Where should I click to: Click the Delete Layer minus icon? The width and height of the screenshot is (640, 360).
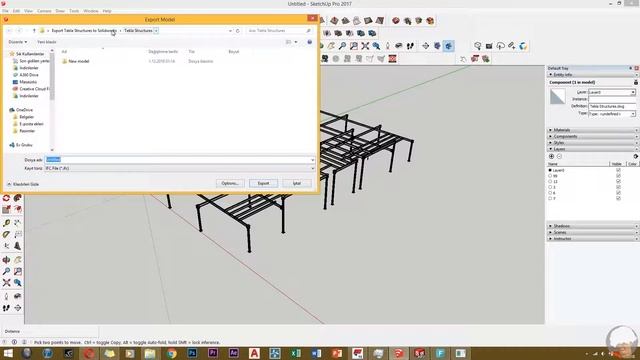click(x=559, y=156)
